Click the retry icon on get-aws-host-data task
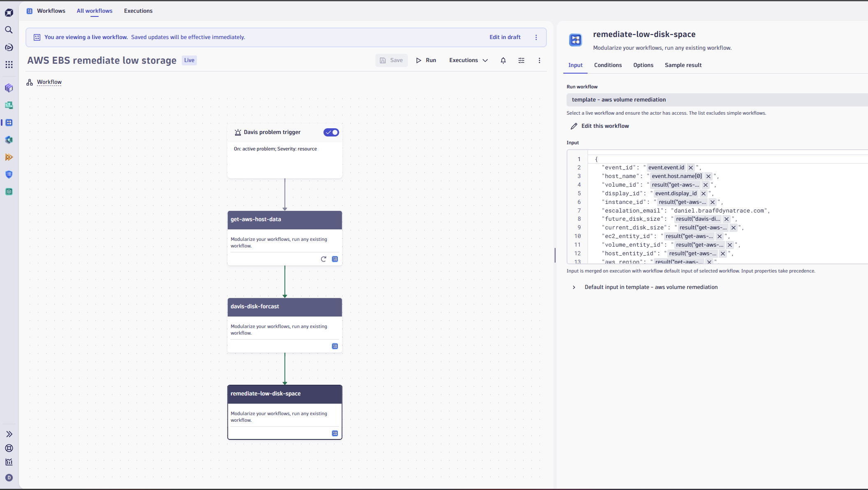 (323, 259)
